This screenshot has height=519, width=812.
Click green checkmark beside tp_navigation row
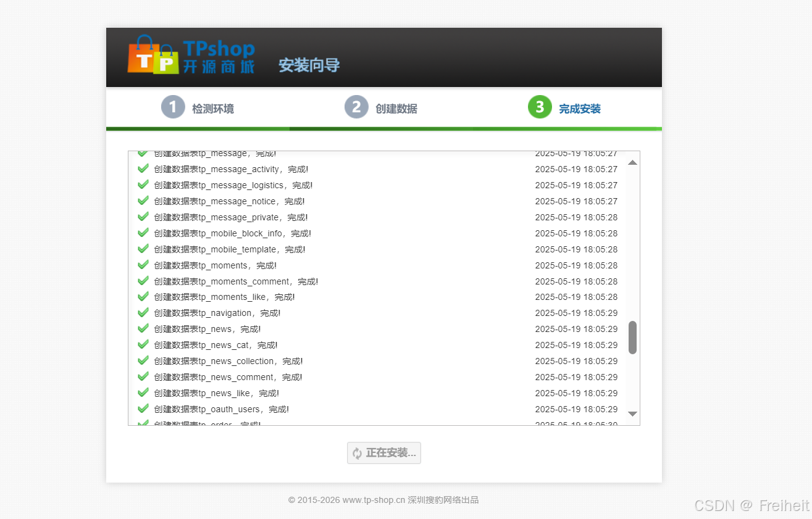143,312
